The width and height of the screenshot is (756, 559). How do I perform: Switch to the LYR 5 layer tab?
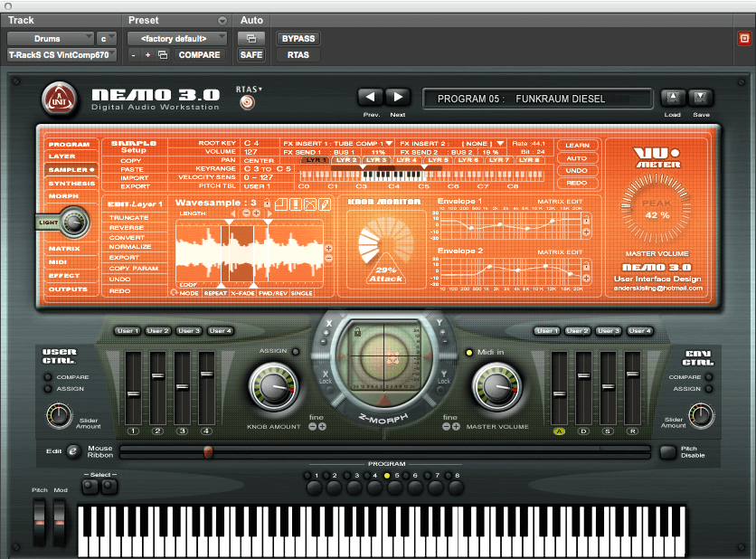[x=439, y=160]
